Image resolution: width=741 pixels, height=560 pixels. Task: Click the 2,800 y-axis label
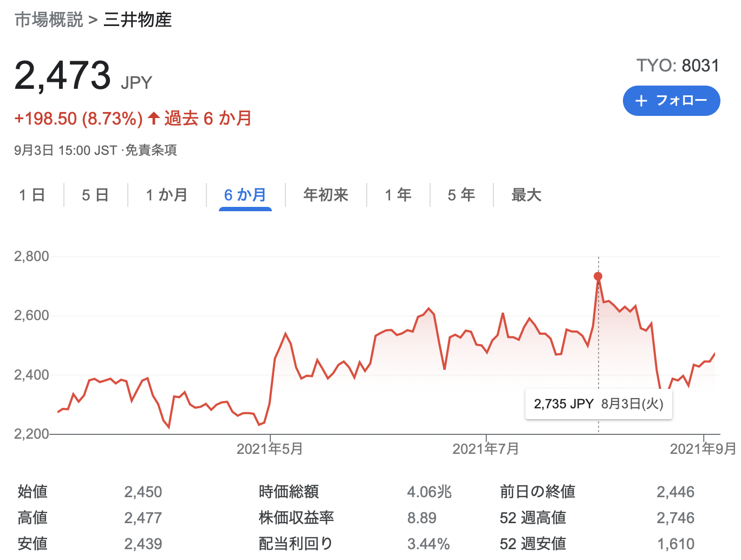[x=31, y=256]
